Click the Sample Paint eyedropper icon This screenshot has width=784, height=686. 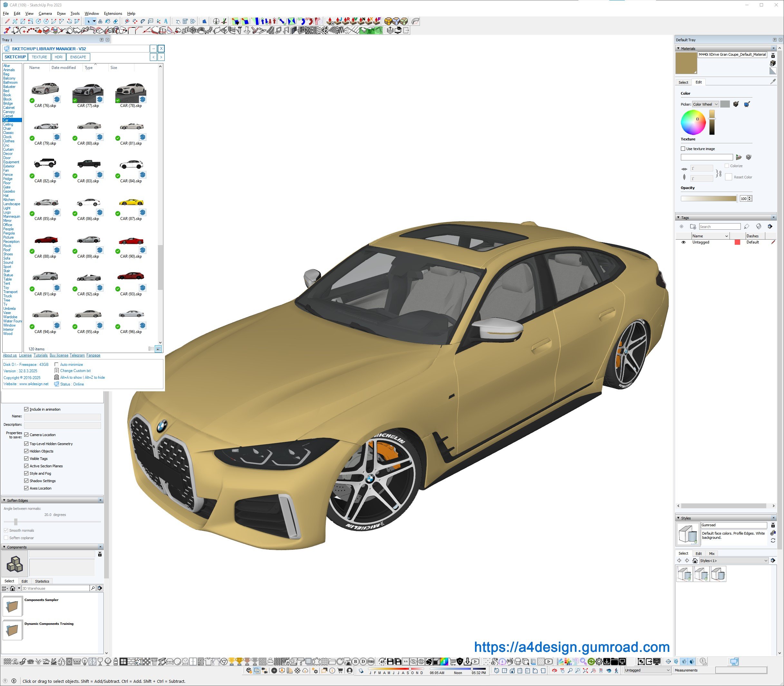click(773, 81)
